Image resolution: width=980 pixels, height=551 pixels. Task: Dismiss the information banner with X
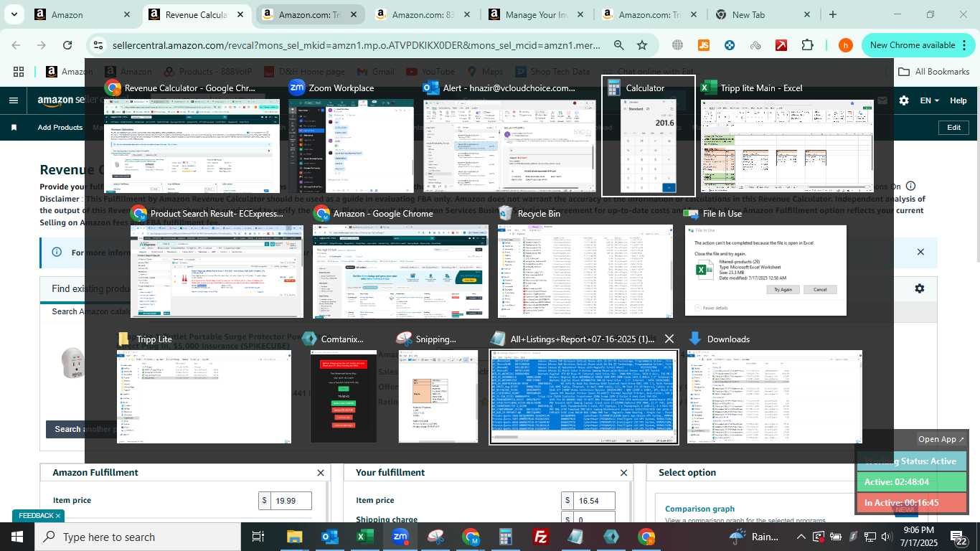point(920,252)
